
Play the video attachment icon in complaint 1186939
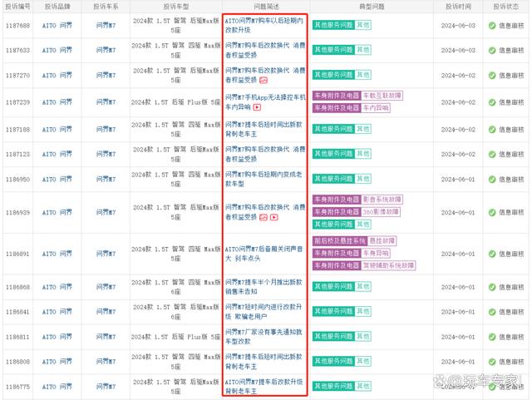click(x=274, y=217)
